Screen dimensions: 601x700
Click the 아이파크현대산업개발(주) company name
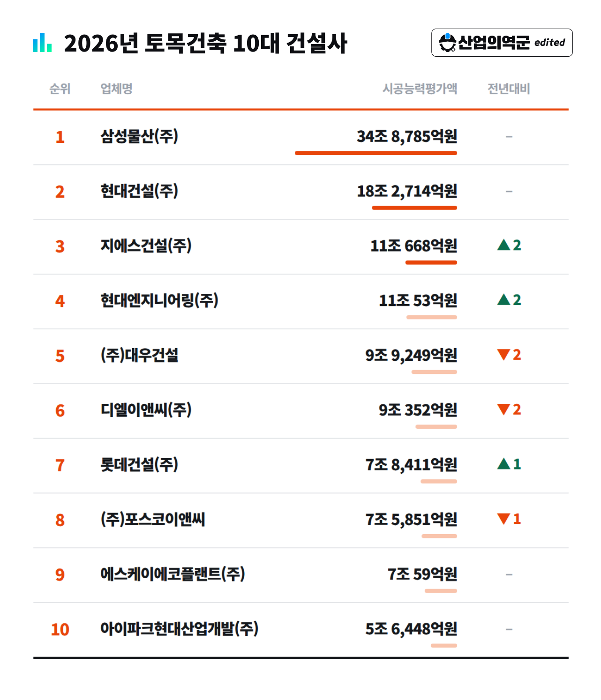[180, 629]
